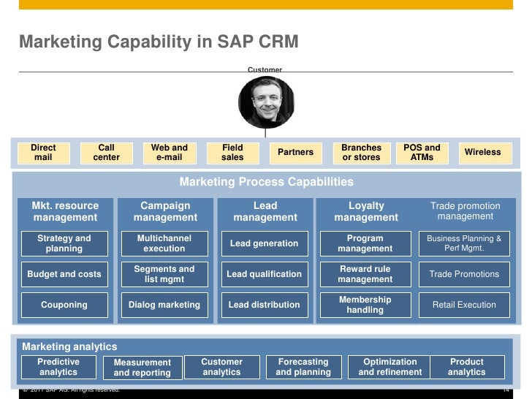The width and height of the screenshot is (532, 399).
Task: Select the Lead qualification box
Action: (265, 274)
